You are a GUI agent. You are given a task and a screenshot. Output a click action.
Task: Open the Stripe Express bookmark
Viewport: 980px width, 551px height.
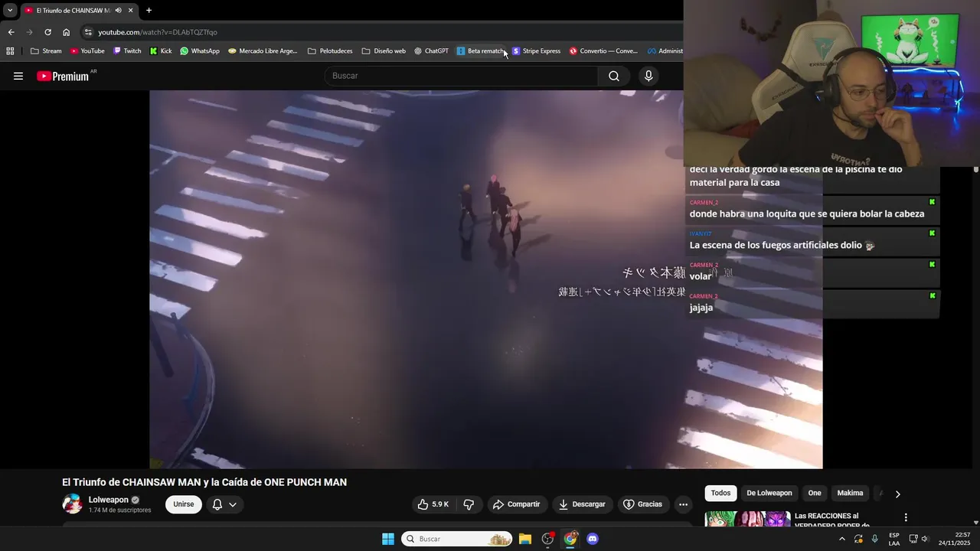[x=537, y=51]
